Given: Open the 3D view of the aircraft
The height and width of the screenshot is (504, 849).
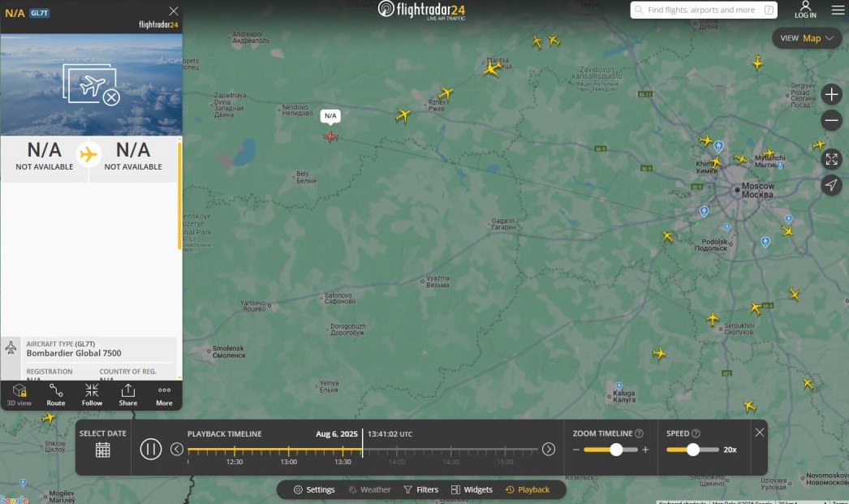Looking at the screenshot, I should point(19,394).
